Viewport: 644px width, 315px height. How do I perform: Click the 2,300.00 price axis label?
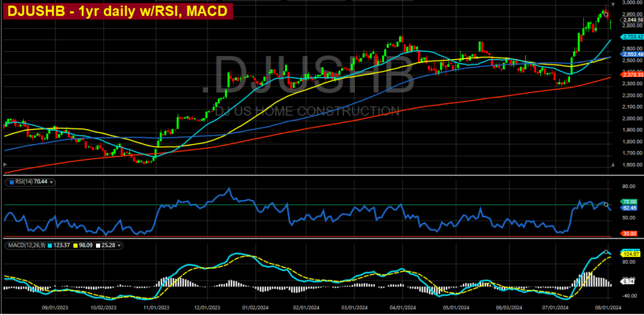pyautogui.click(x=633, y=84)
